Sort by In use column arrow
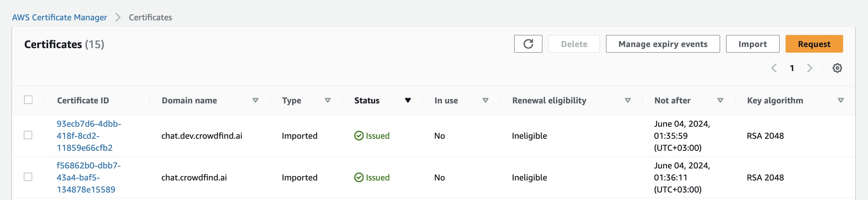This screenshot has height=200, width=868. click(x=485, y=100)
